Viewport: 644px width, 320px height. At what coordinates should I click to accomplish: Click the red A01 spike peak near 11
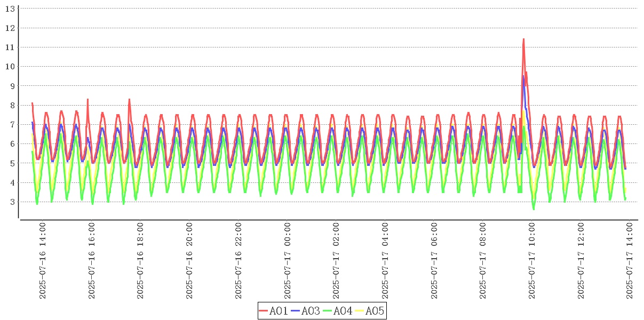point(523,39)
